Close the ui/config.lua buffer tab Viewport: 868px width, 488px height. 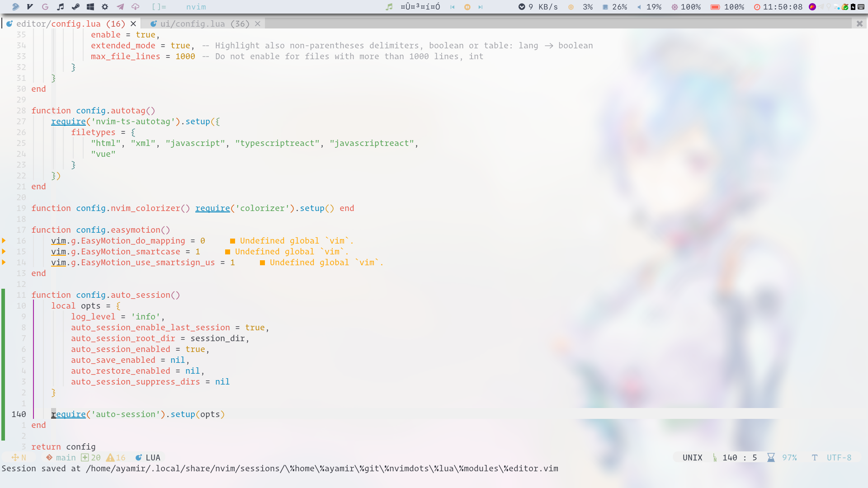(258, 24)
